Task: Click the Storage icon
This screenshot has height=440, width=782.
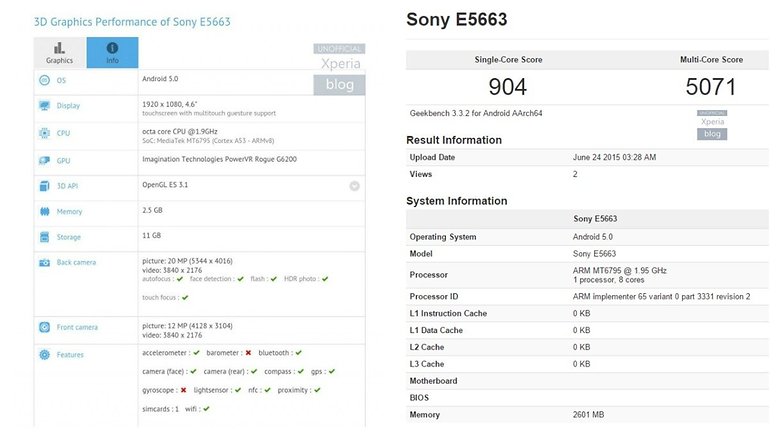Action: click(x=44, y=237)
